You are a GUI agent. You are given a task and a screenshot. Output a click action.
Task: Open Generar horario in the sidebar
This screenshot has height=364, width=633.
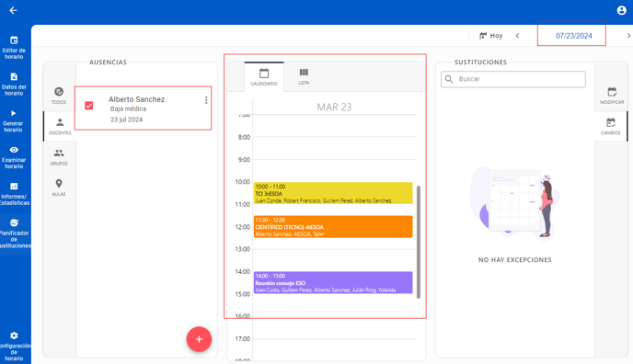click(x=13, y=120)
